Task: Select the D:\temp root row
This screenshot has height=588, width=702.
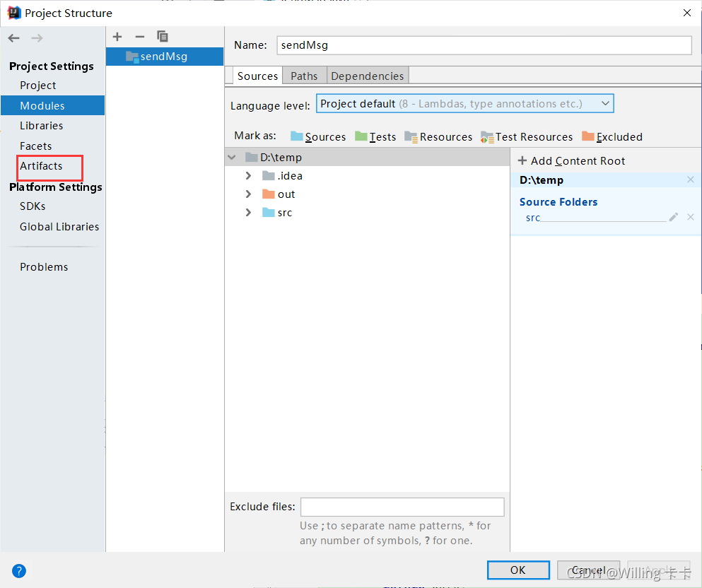Action: click(367, 157)
